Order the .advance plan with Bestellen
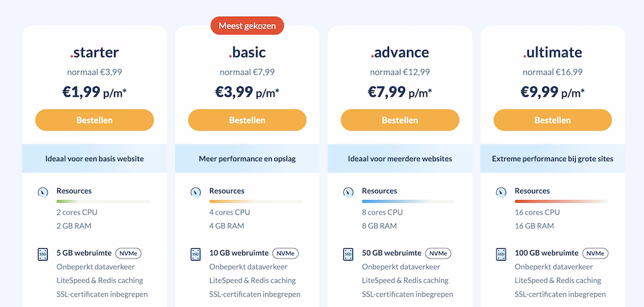The image size is (644, 307). pyautogui.click(x=400, y=120)
